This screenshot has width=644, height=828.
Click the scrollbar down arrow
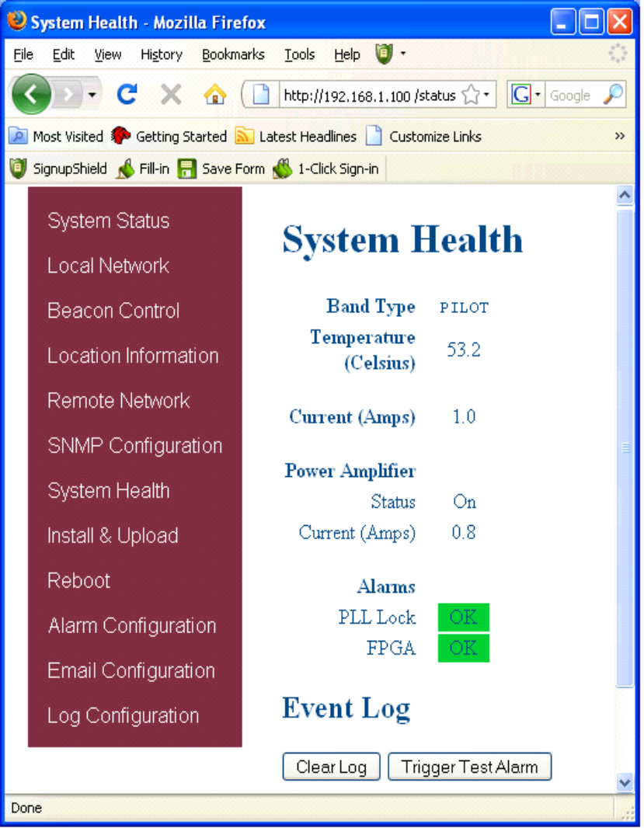625,783
